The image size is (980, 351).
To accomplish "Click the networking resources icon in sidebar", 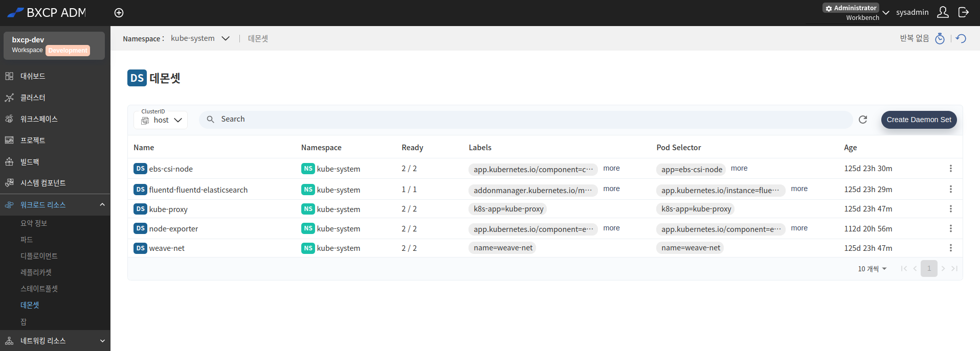I will coord(9,341).
